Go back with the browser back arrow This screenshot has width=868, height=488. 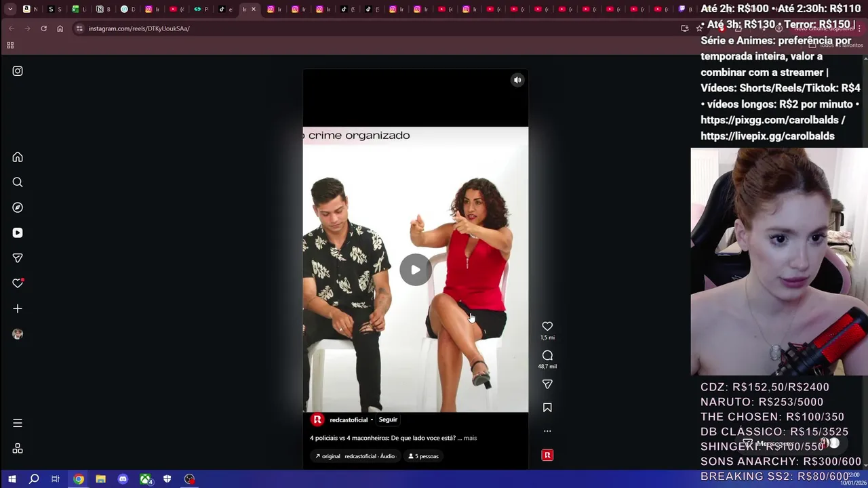pos(12,28)
